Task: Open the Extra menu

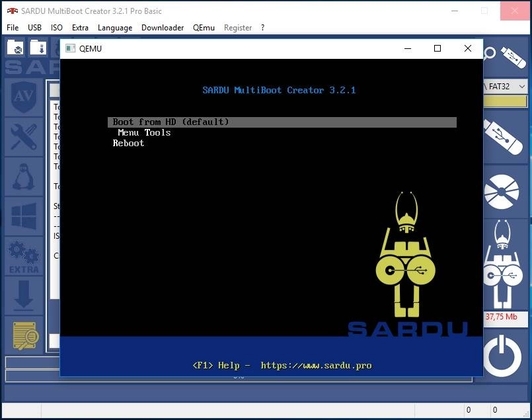Action: point(80,28)
